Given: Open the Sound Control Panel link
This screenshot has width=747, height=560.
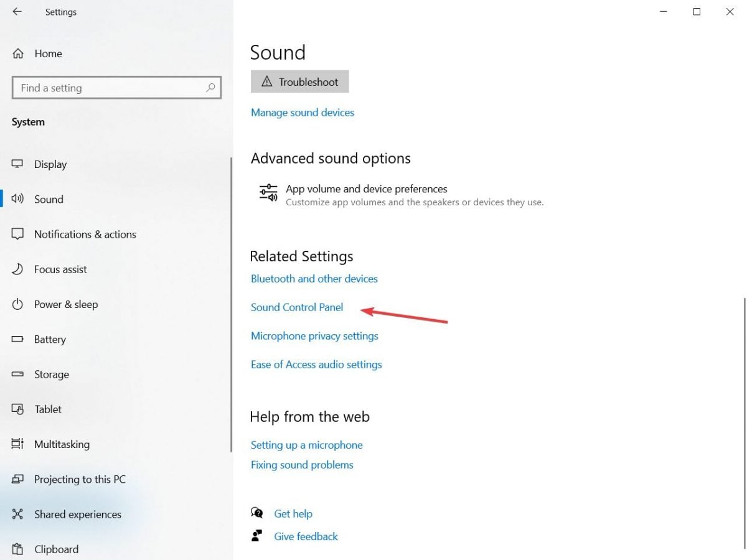Looking at the screenshot, I should [x=296, y=307].
